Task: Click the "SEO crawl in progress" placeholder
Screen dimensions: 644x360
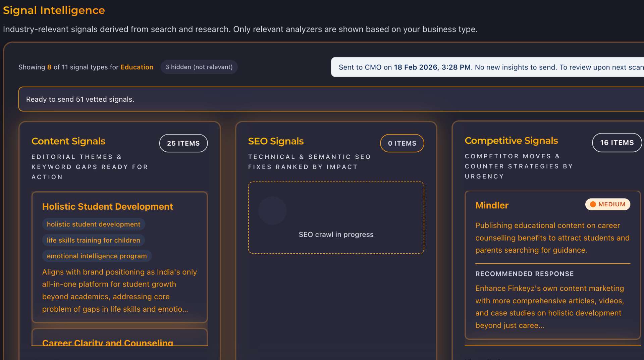Action: click(x=336, y=235)
